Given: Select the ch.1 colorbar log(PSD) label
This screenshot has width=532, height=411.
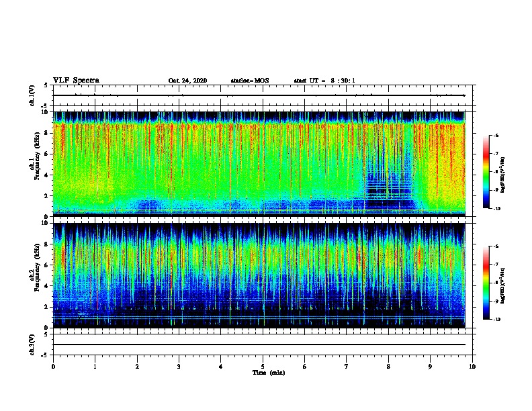Looking at the screenshot, I should coord(503,175).
